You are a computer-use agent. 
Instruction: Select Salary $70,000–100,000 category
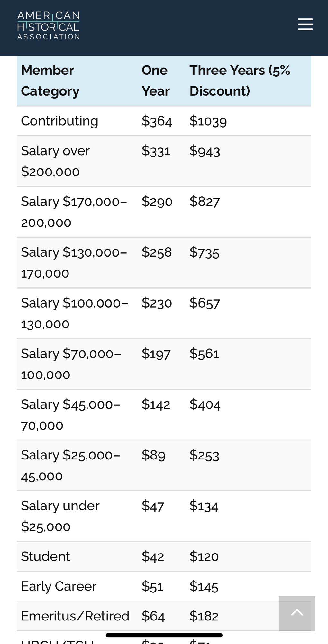[x=71, y=364]
